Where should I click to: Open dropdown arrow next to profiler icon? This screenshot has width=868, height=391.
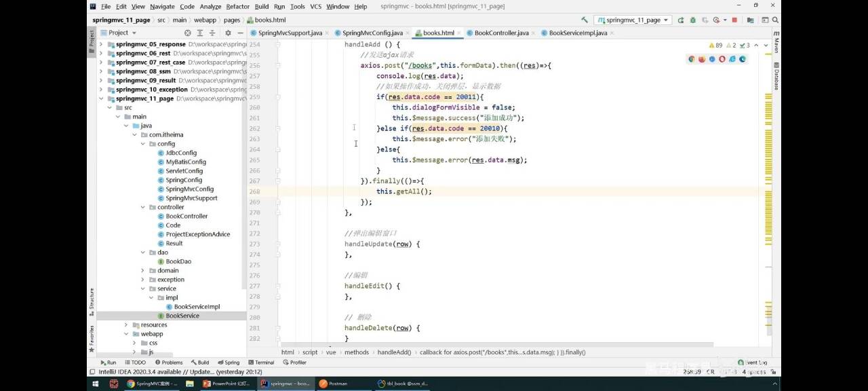pyautogui.click(x=725, y=20)
